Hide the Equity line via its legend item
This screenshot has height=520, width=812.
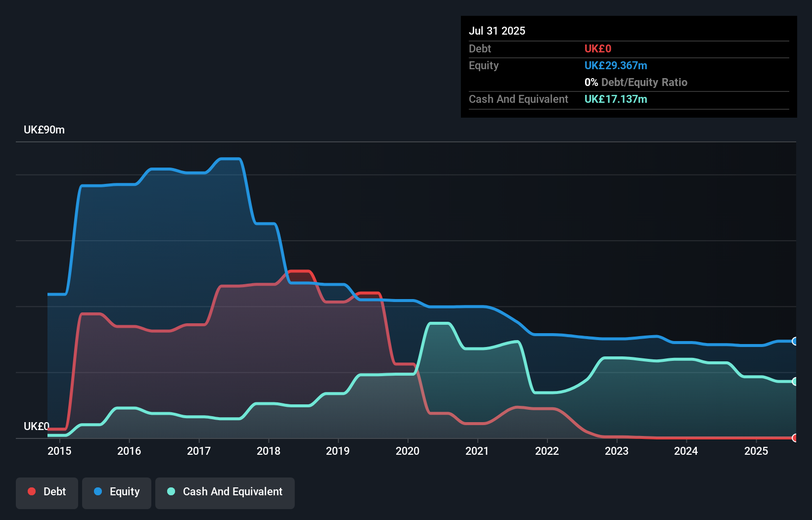[116, 491]
